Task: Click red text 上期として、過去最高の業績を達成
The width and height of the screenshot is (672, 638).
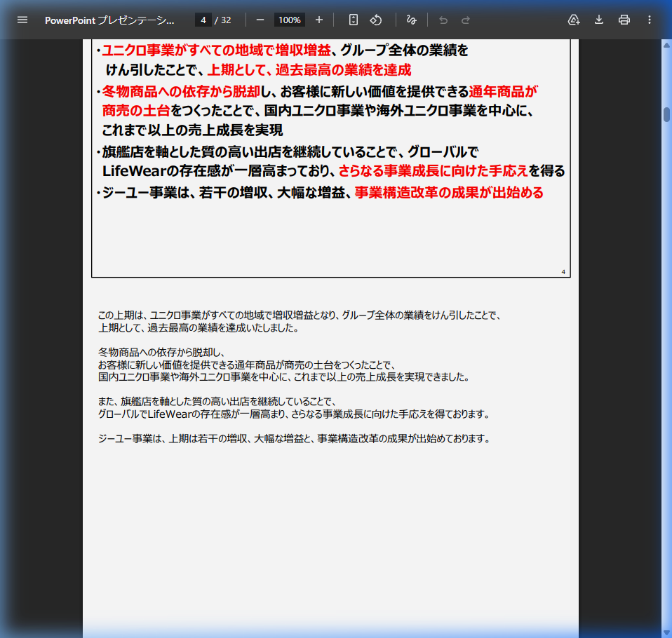Action: [309, 70]
